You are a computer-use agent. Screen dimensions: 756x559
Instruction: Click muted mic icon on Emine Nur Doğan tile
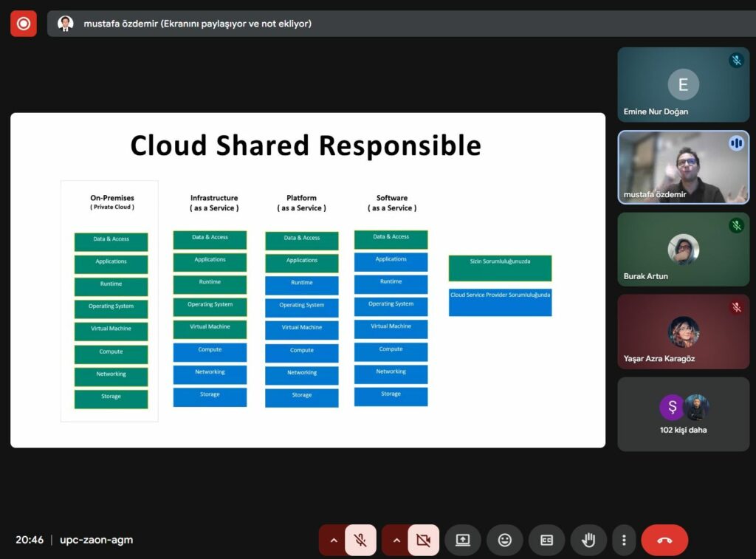pyautogui.click(x=736, y=61)
